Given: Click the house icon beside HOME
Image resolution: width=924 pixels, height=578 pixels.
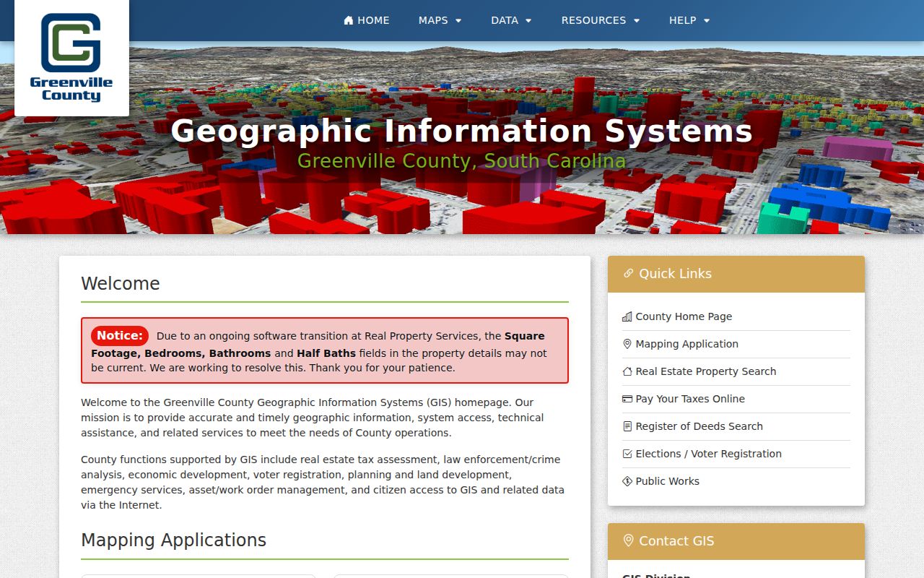Looking at the screenshot, I should tap(349, 20).
